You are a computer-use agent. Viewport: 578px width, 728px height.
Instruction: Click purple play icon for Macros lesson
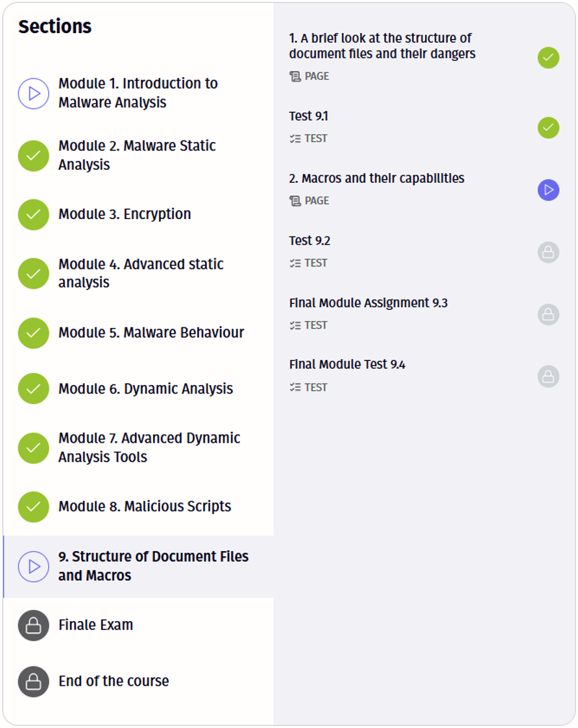coord(548,190)
